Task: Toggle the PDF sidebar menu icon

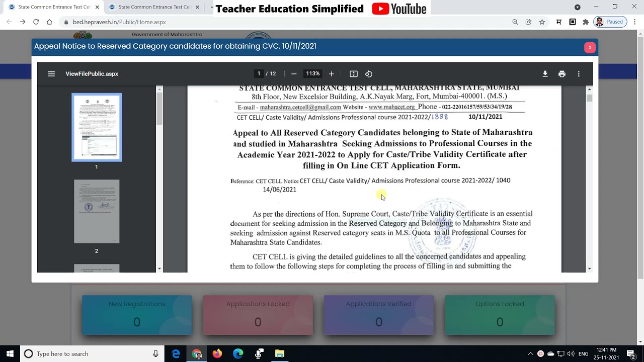Action: (x=51, y=74)
